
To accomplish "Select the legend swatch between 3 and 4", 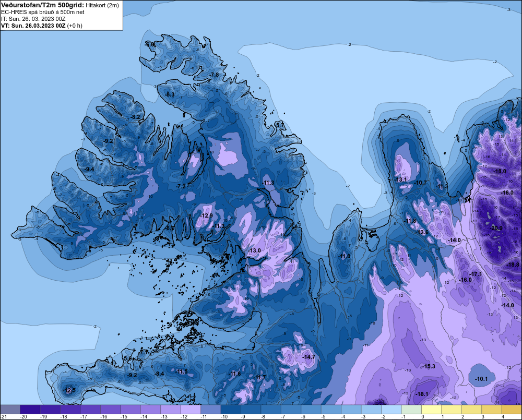I will coord(492,410).
